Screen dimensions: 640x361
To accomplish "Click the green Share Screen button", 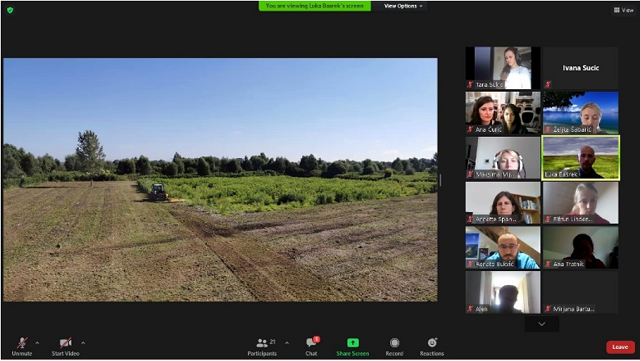I will (353, 347).
